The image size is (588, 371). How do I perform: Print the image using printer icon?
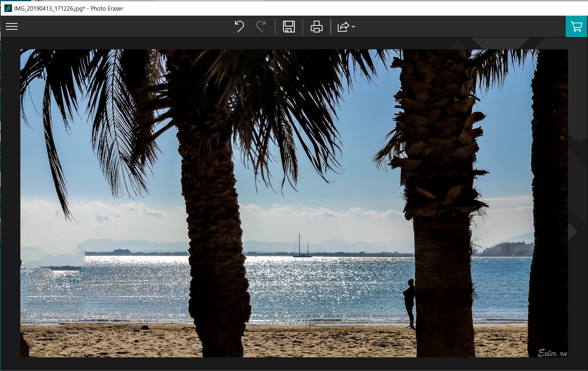click(316, 27)
